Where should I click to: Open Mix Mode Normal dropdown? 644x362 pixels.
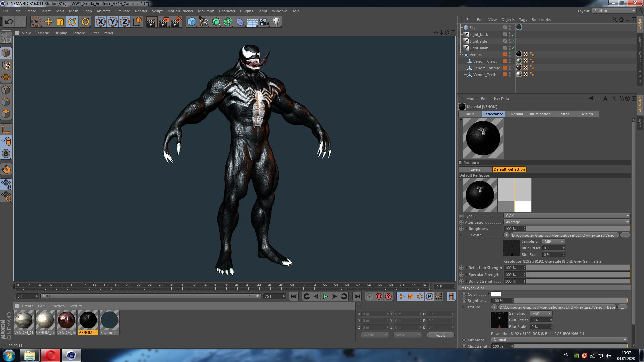pyautogui.click(x=559, y=340)
